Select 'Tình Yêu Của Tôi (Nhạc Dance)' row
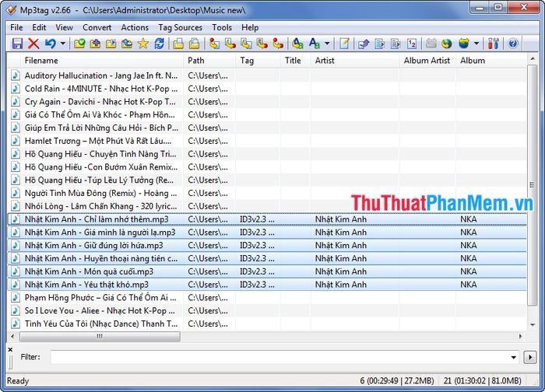This screenshot has height=392, width=545. (267, 324)
